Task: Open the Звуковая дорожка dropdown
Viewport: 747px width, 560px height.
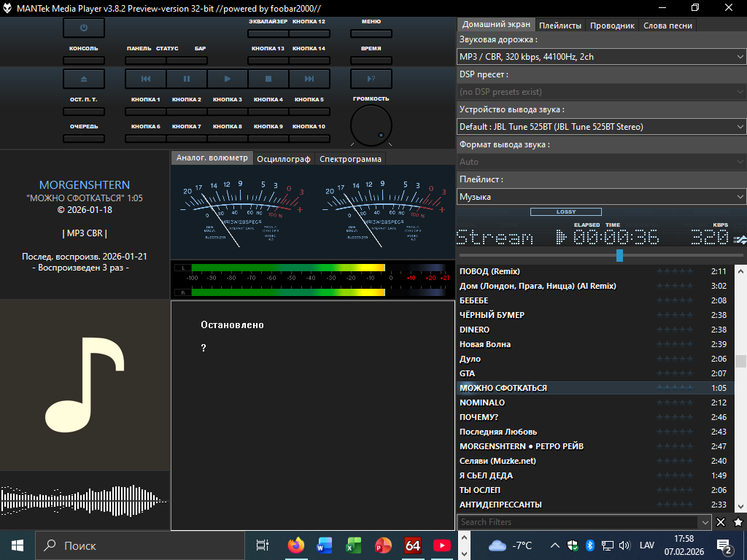Action: pyautogui.click(x=601, y=56)
